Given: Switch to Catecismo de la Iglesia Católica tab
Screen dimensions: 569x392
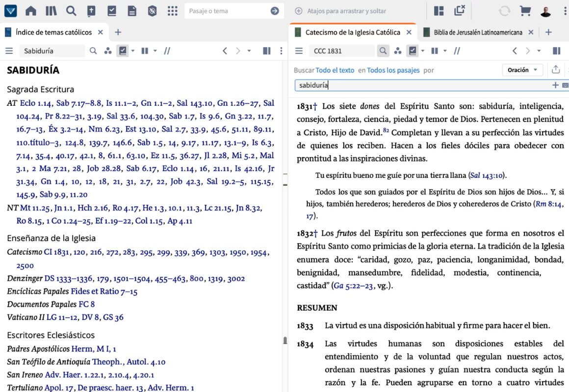Looking at the screenshot, I should pos(353,32).
